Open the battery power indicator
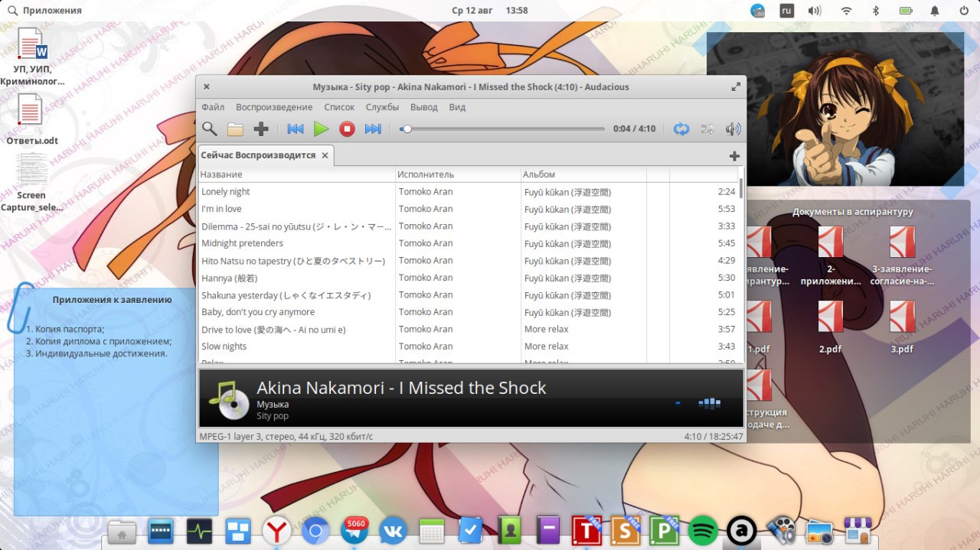 click(x=906, y=11)
